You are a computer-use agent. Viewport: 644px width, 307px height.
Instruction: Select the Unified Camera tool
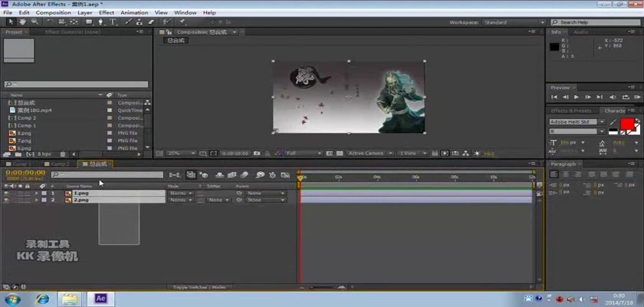(61, 22)
